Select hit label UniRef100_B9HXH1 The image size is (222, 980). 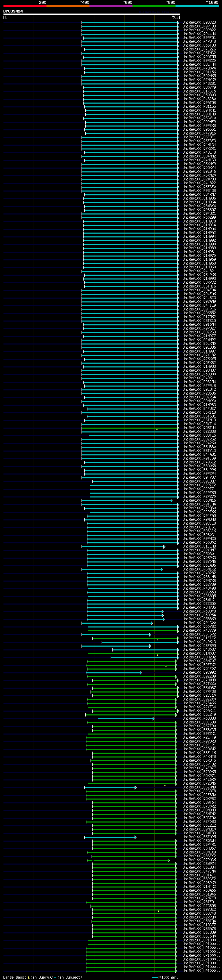click(x=199, y=110)
